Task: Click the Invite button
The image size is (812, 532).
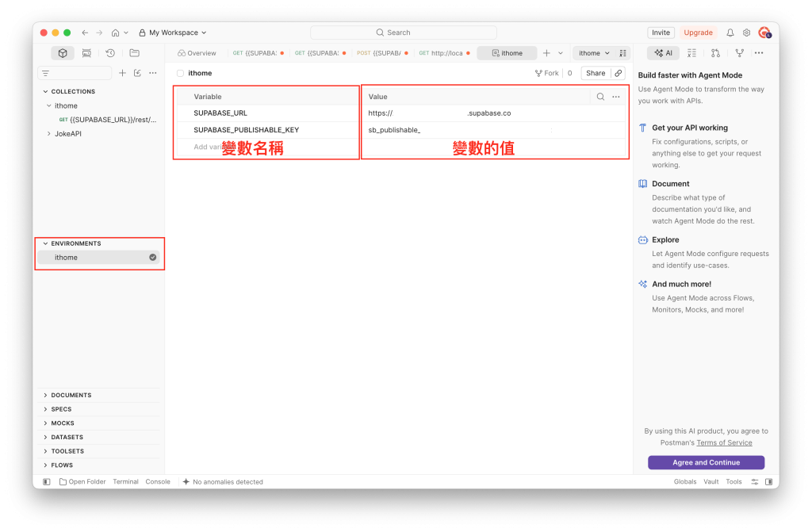Action: coord(661,33)
